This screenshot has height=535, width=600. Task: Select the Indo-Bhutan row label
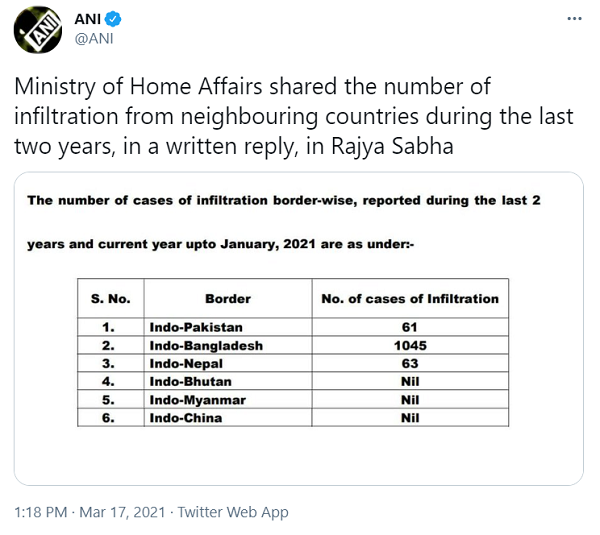[x=191, y=381]
